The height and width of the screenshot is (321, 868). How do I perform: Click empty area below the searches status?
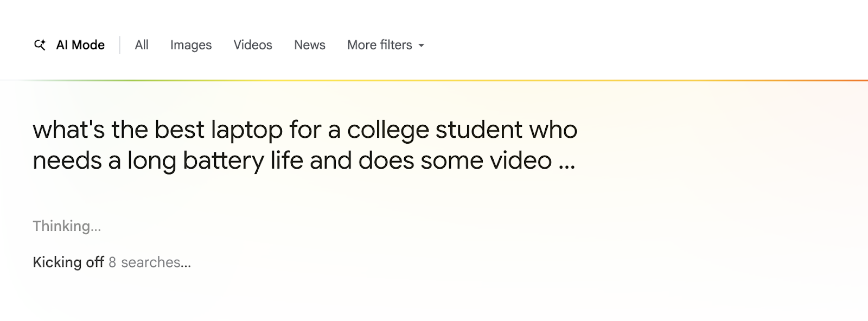[325, 298]
